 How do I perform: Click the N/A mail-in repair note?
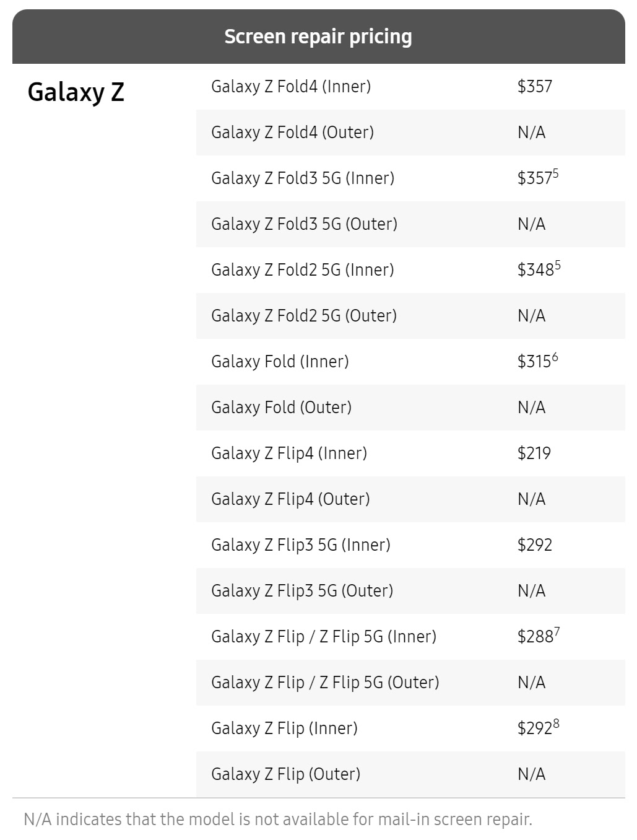click(278, 820)
